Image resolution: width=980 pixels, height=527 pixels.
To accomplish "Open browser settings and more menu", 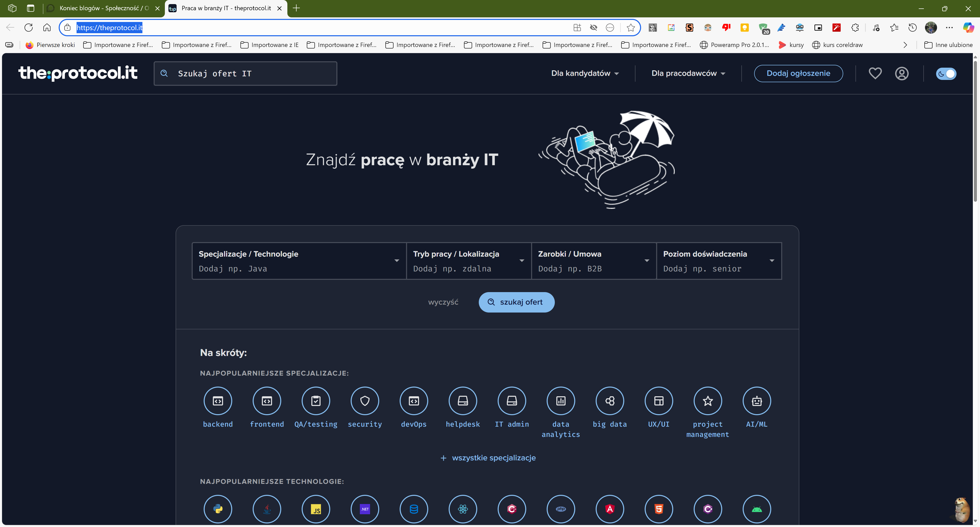I will tap(949, 27).
